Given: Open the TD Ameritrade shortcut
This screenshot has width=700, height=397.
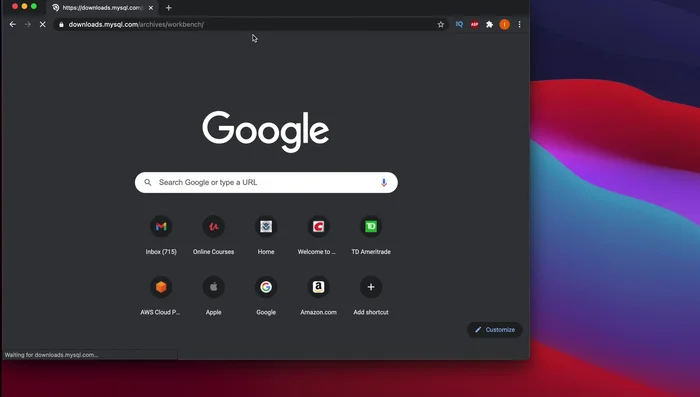Looking at the screenshot, I should 371,226.
